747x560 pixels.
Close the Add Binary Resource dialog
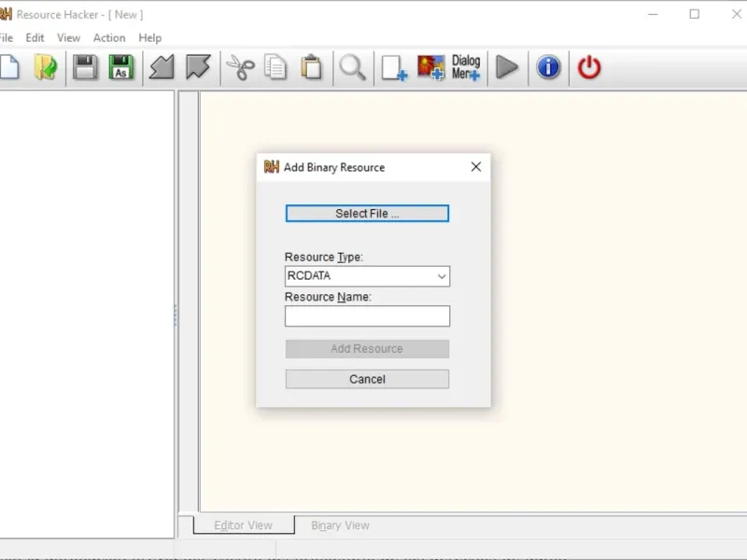coord(476,167)
